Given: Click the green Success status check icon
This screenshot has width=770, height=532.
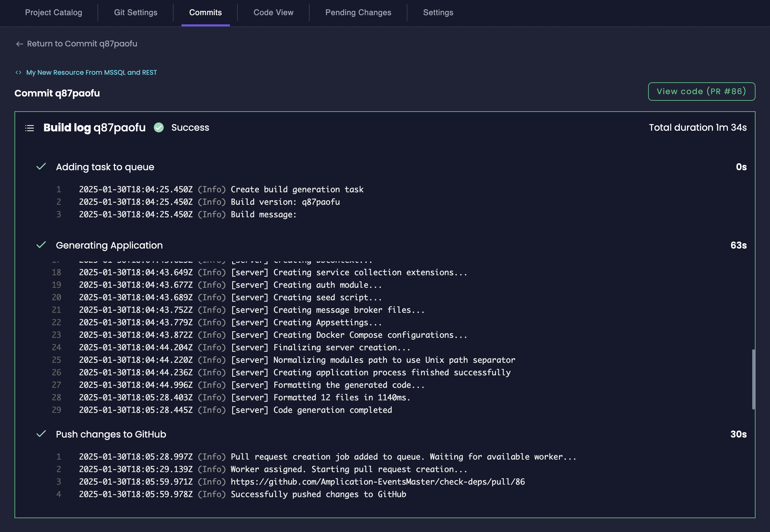Looking at the screenshot, I should pos(159,128).
